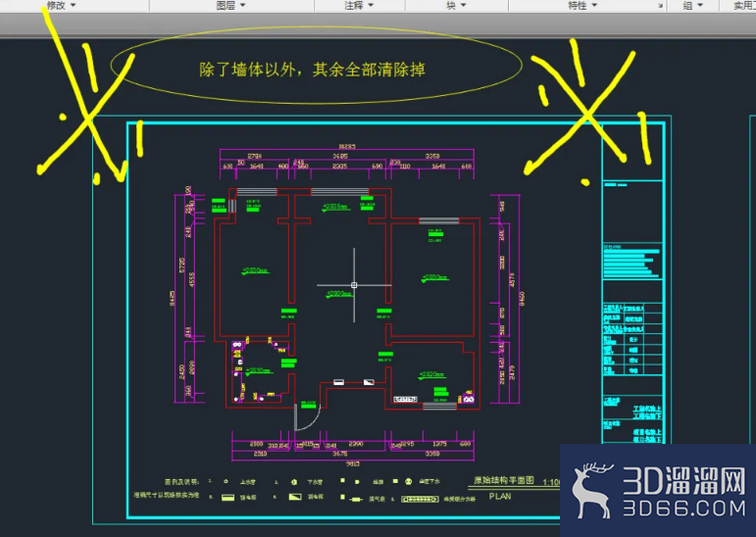Select the 3695 top dimension text

click(340, 156)
